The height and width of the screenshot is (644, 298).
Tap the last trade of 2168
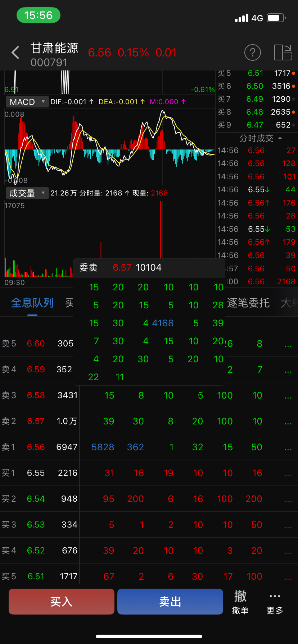[x=286, y=282]
